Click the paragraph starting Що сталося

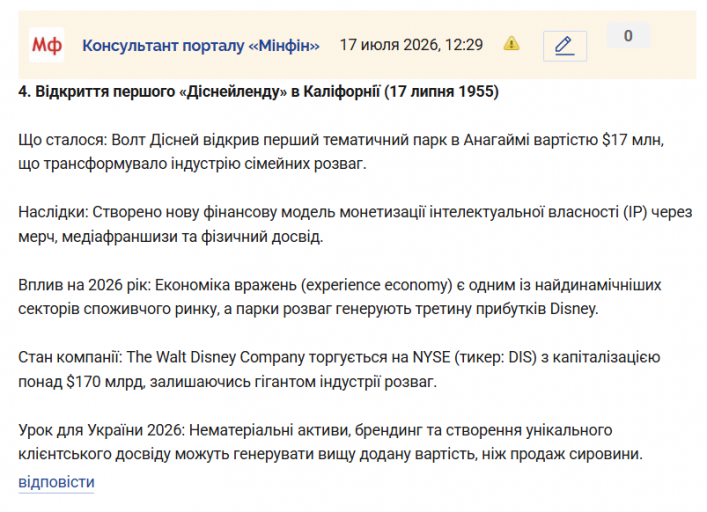pos(341,152)
